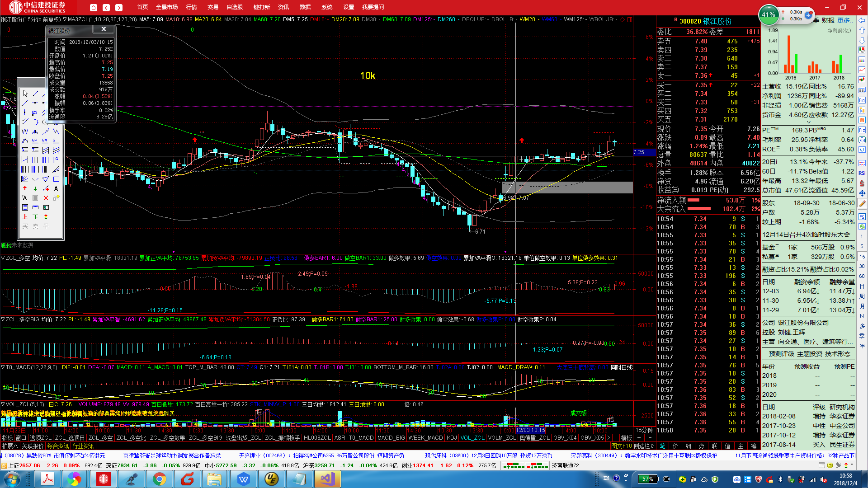Switch period to 月 in right strip

click(862, 306)
